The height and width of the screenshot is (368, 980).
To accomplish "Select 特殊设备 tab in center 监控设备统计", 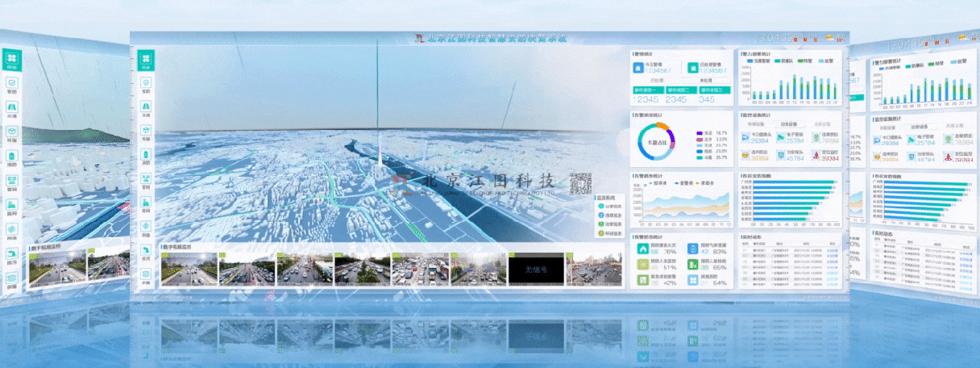I will coord(754,124).
